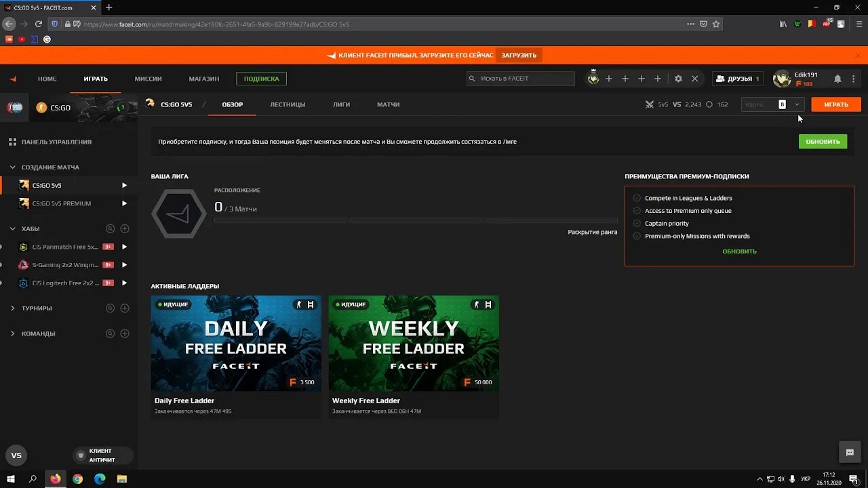This screenshot has width=868, height=488.
Task: Expand the ТУРНИРЫ section
Action: 12,308
